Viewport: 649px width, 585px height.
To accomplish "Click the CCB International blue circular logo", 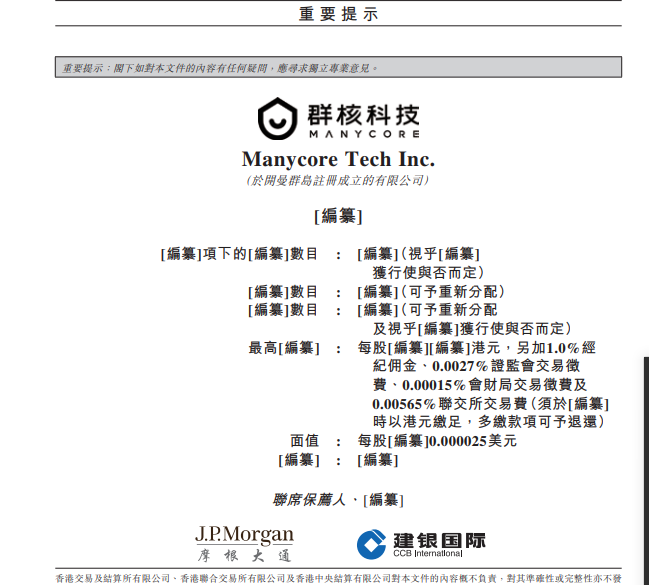I will [x=371, y=544].
